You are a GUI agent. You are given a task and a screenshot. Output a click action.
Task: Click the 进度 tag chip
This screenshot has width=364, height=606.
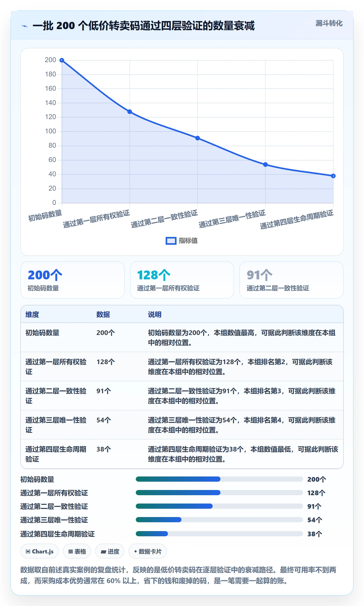(110, 551)
